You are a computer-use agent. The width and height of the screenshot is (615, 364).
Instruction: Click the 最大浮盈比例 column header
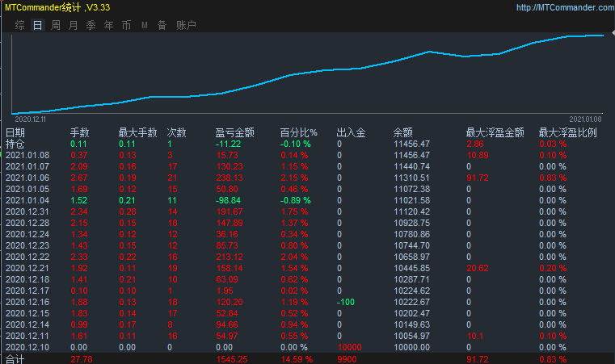(568, 133)
